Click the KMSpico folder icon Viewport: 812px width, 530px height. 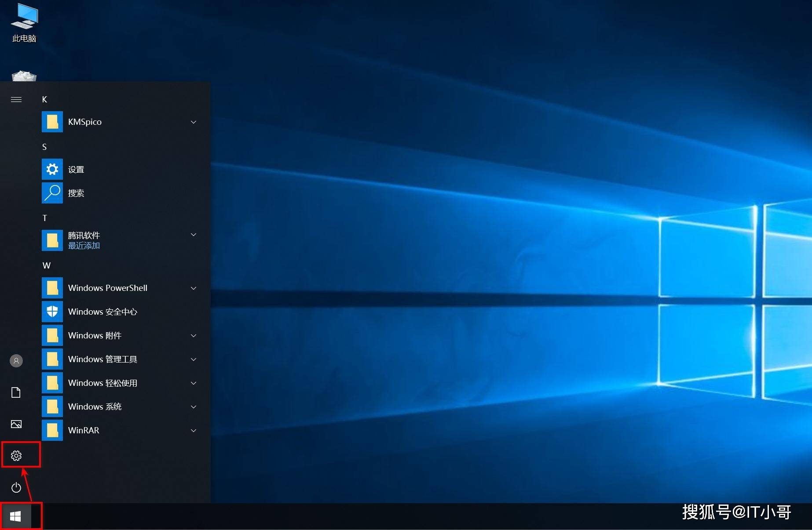[52, 122]
